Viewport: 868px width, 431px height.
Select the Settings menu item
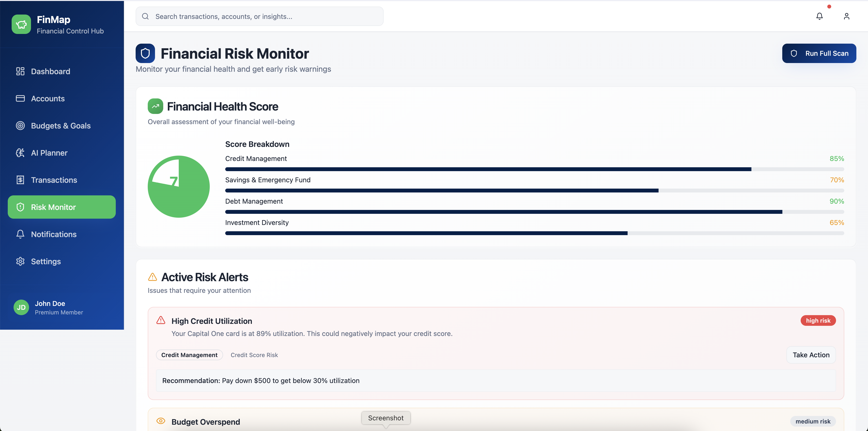point(62,261)
